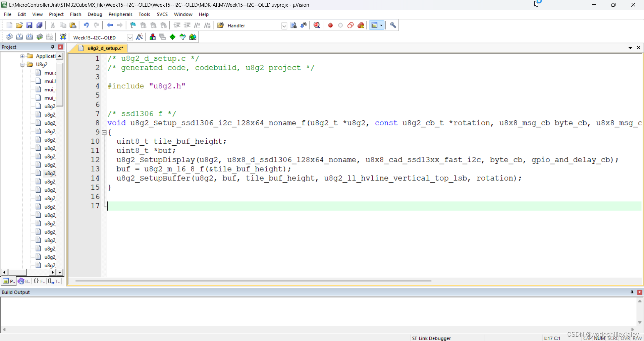Click the Batch build icon
The height and width of the screenshot is (341, 644).
[x=40, y=37]
